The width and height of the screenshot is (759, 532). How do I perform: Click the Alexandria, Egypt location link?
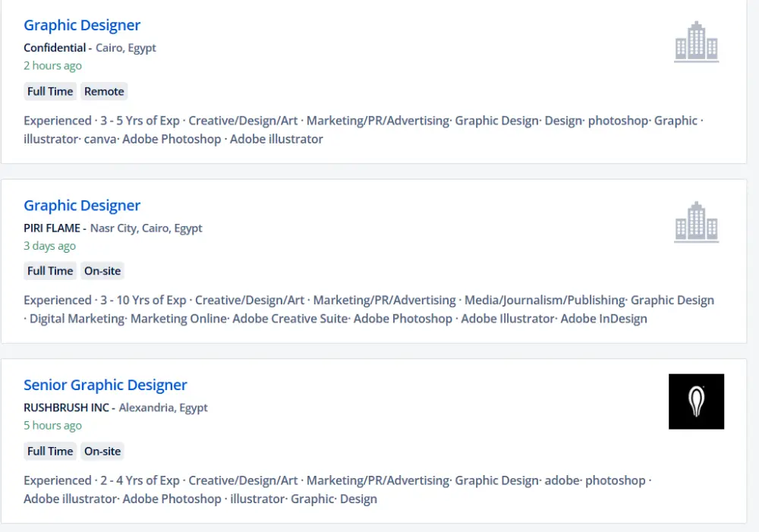162,408
